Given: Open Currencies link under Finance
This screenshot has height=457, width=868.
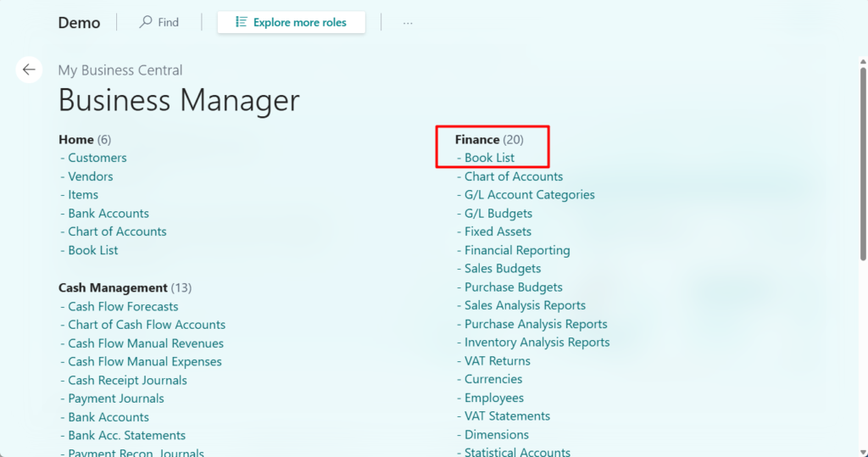Looking at the screenshot, I should click(x=493, y=379).
